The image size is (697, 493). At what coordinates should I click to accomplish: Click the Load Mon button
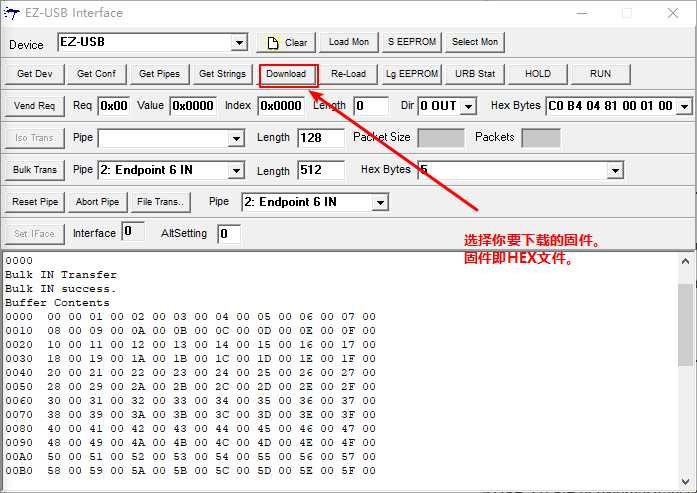[349, 42]
